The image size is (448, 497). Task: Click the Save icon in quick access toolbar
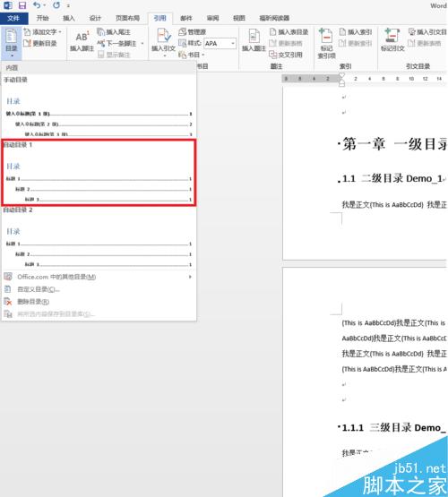(x=22, y=5)
